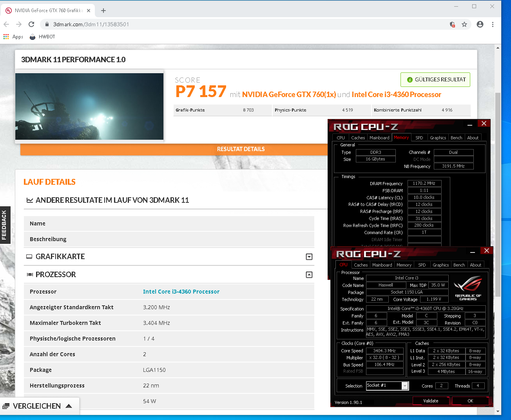The width and height of the screenshot is (511, 420).
Task: Open the FEEDBACK side tab
Action: click(5, 225)
